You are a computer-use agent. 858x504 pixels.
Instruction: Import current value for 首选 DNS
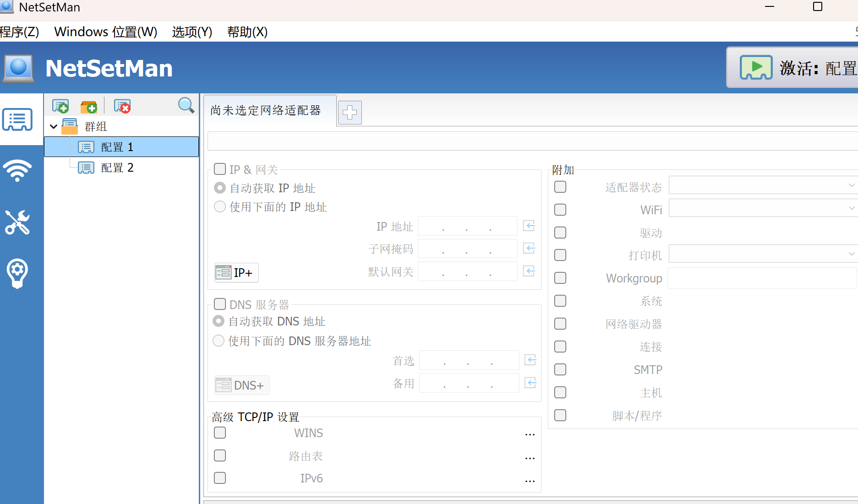(x=530, y=360)
